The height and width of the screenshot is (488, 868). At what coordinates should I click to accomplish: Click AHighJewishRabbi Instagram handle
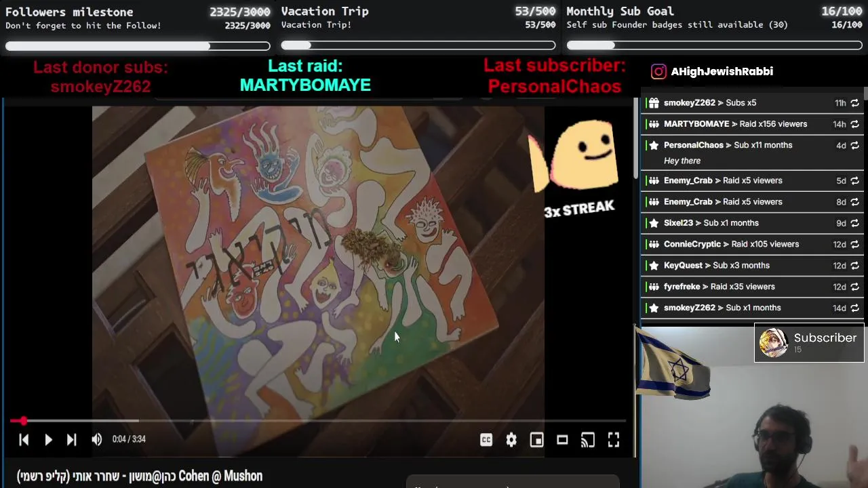722,71
